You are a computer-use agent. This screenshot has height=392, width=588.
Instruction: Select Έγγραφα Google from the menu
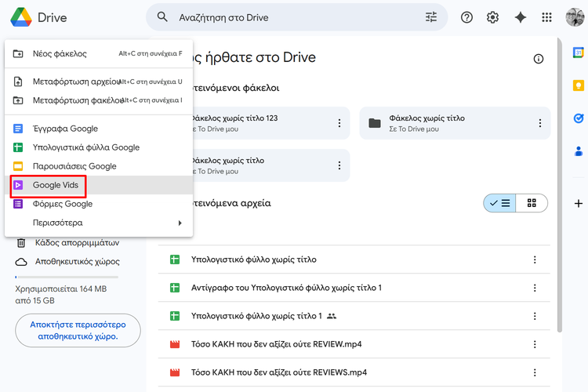pyautogui.click(x=65, y=129)
